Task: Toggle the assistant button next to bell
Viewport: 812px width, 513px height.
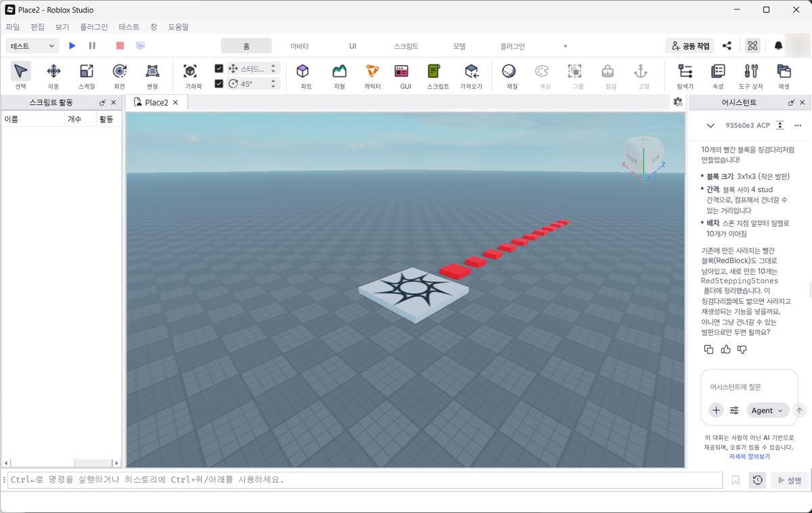Action: pos(752,46)
